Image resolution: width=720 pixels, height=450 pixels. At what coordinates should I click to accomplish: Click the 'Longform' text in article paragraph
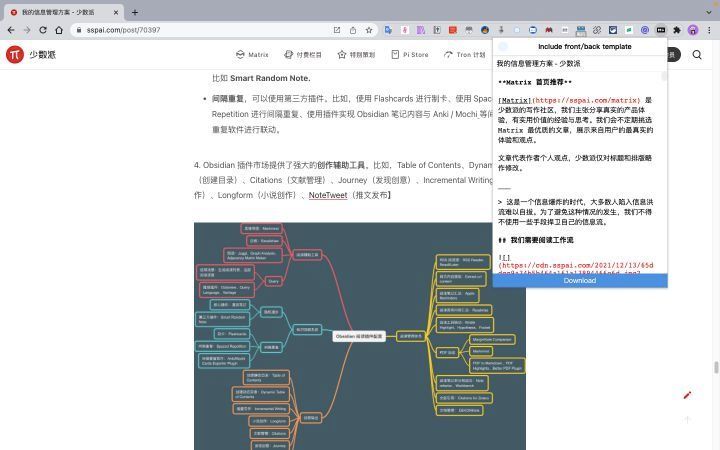point(234,195)
